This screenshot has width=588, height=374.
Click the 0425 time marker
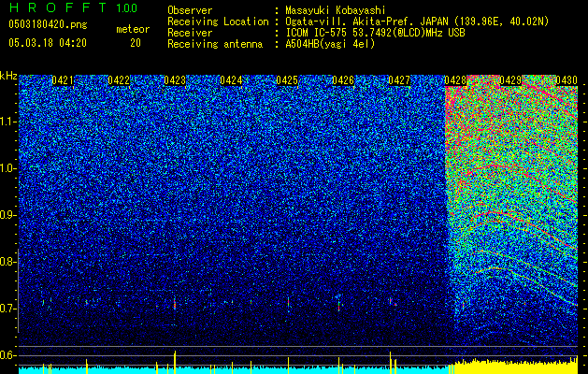point(287,80)
